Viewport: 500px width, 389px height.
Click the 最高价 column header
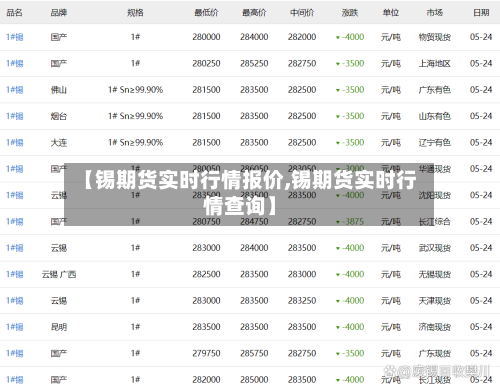pyautogui.click(x=254, y=13)
